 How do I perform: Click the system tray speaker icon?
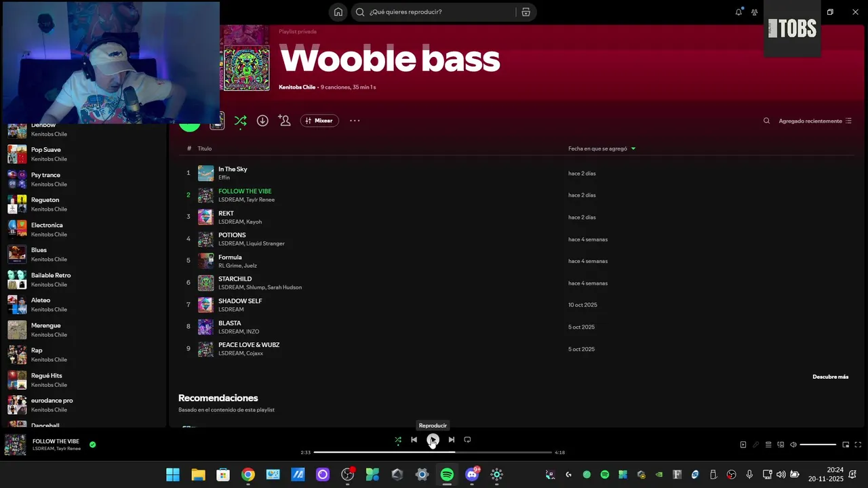781,474
